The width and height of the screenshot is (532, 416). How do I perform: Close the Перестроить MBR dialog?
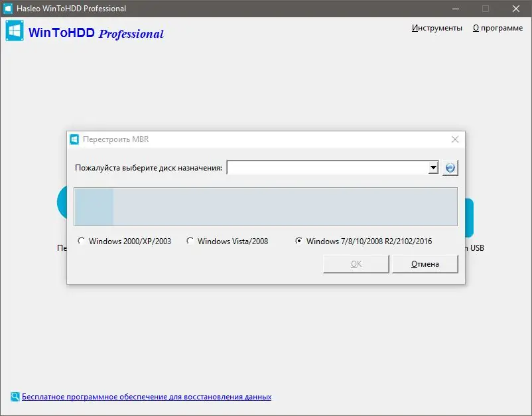(455, 139)
